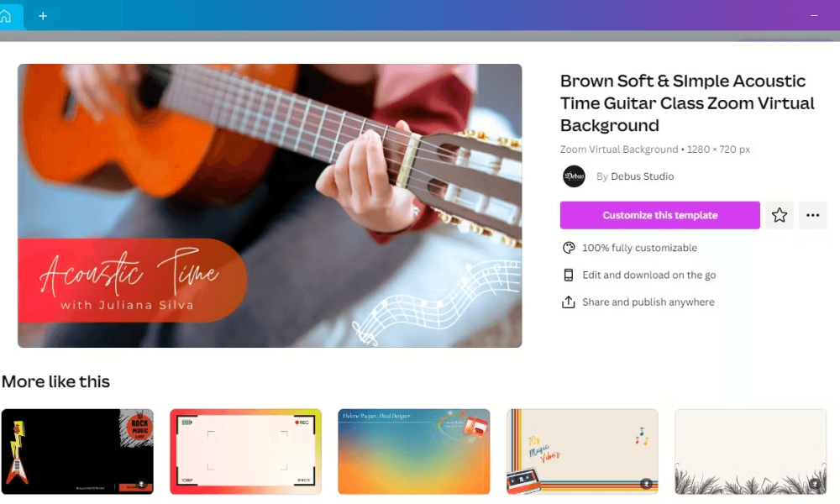The height and width of the screenshot is (504, 840).
Task: Click the Zoom Virtual Background category text
Action: pyautogui.click(x=619, y=150)
